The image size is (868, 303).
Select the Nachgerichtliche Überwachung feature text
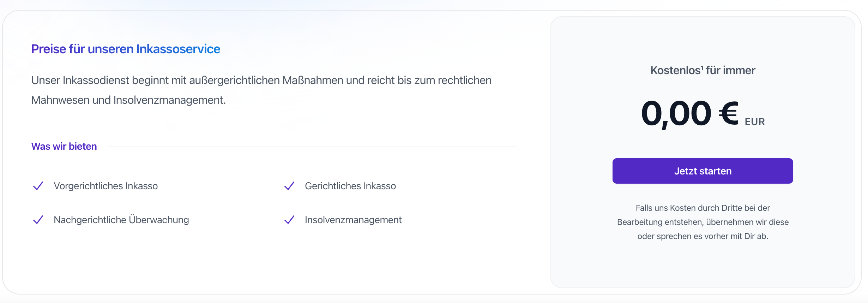tap(121, 220)
